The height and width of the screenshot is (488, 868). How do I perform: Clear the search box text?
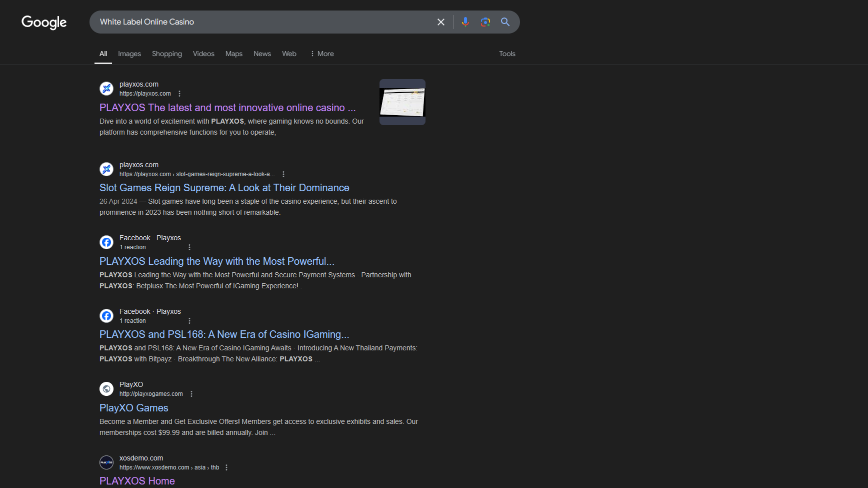pos(440,22)
